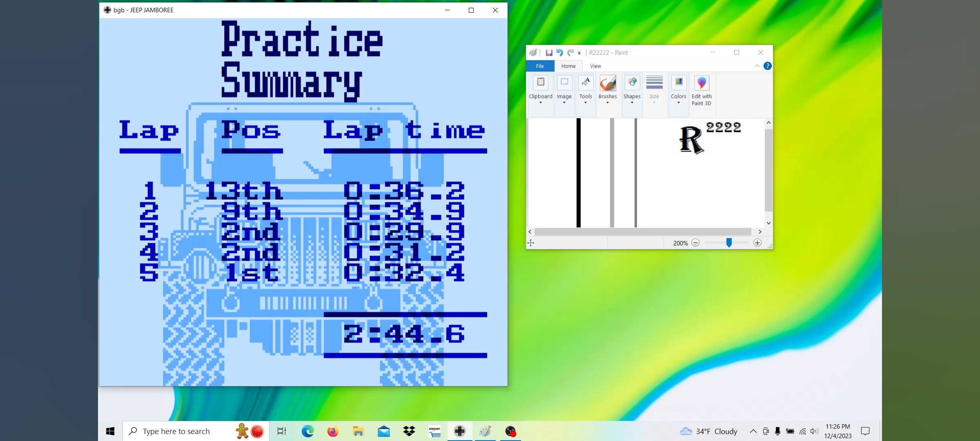Click the zoom out minus button in Paint
This screenshot has height=441, width=980.
[x=695, y=243]
